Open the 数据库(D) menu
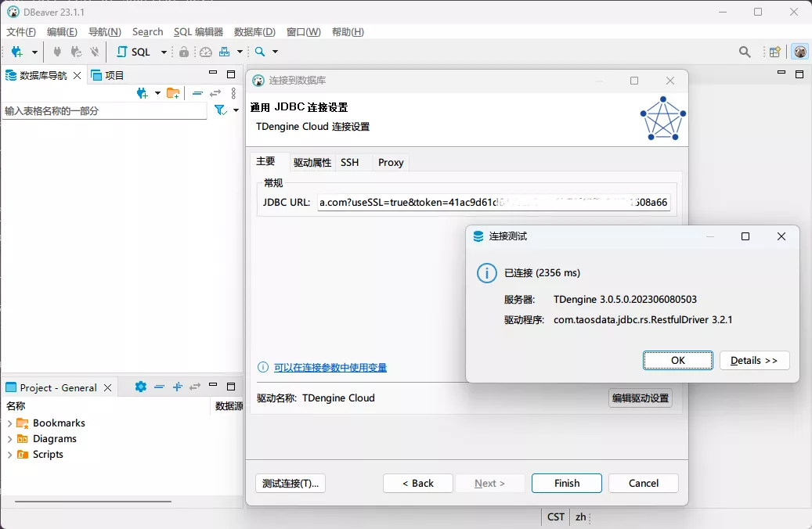This screenshot has width=812, height=529. 254,32
